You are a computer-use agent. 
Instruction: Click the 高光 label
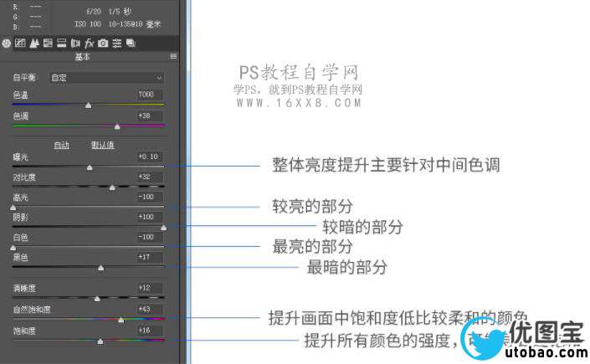(21, 197)
